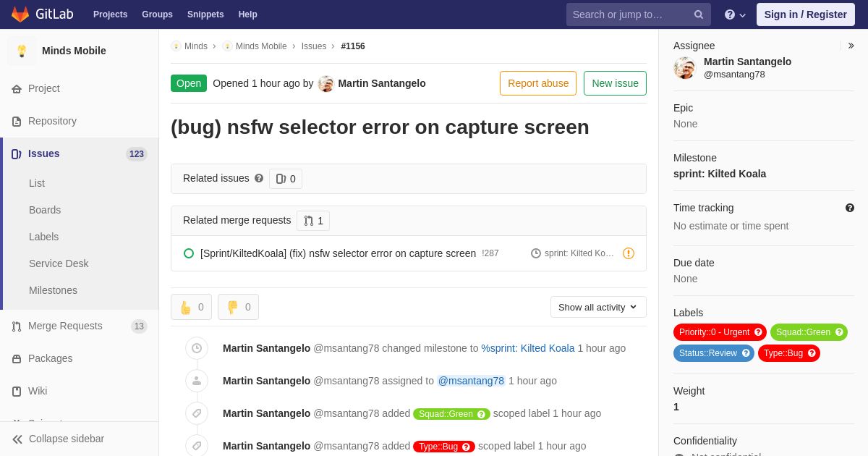Click the Squad::Green sidebar label help icon

pyautogui.click(x=839, y=332)
